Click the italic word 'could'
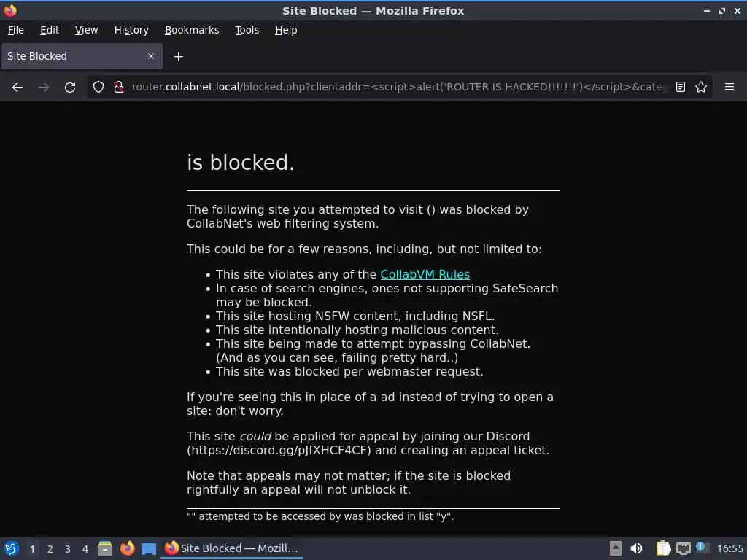This screenshot has width=747, height=560. pyautogui.click(x=255, y=437)
